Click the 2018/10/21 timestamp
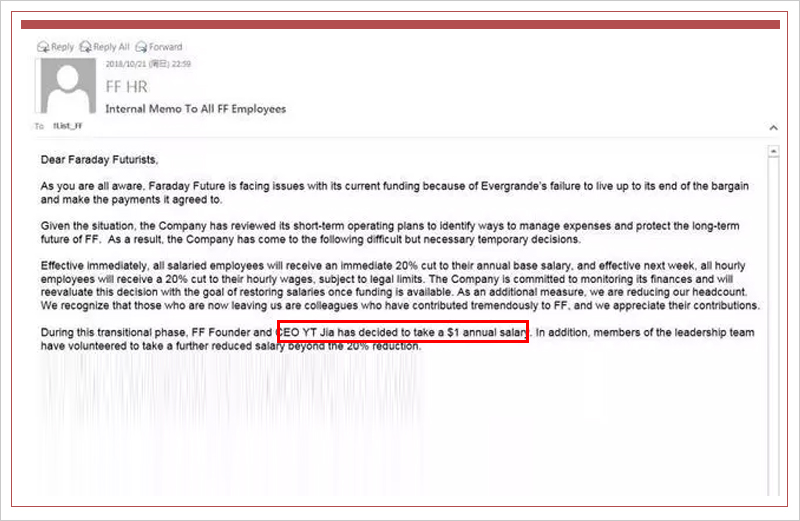The width and height of the screenshot is (800, 521). click(148, 64)
